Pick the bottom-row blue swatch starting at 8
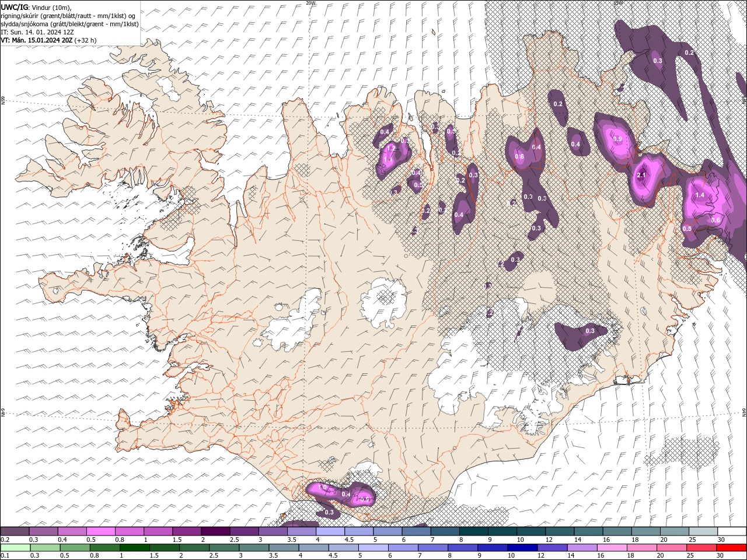Screen dimensions: 747x560 pos(463,548)
